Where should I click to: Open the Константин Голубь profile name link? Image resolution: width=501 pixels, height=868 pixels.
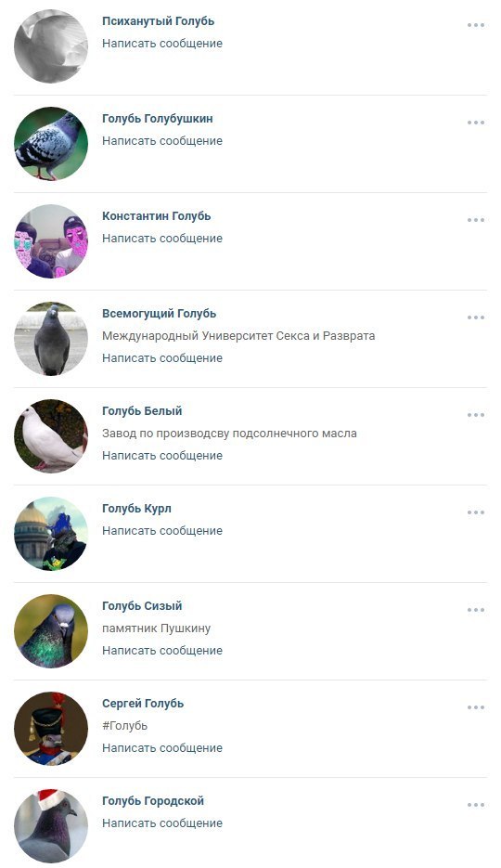pyautogui.click(x=157, y=216)
